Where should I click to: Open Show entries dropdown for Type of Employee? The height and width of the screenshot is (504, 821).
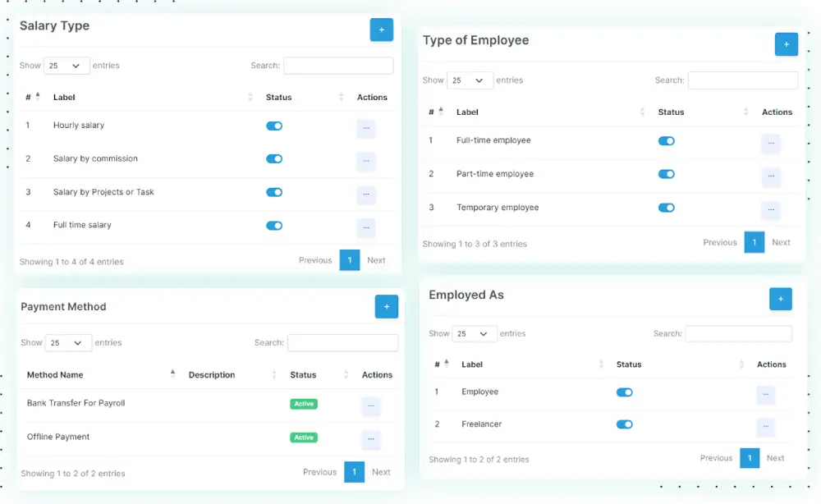[470, 80]
